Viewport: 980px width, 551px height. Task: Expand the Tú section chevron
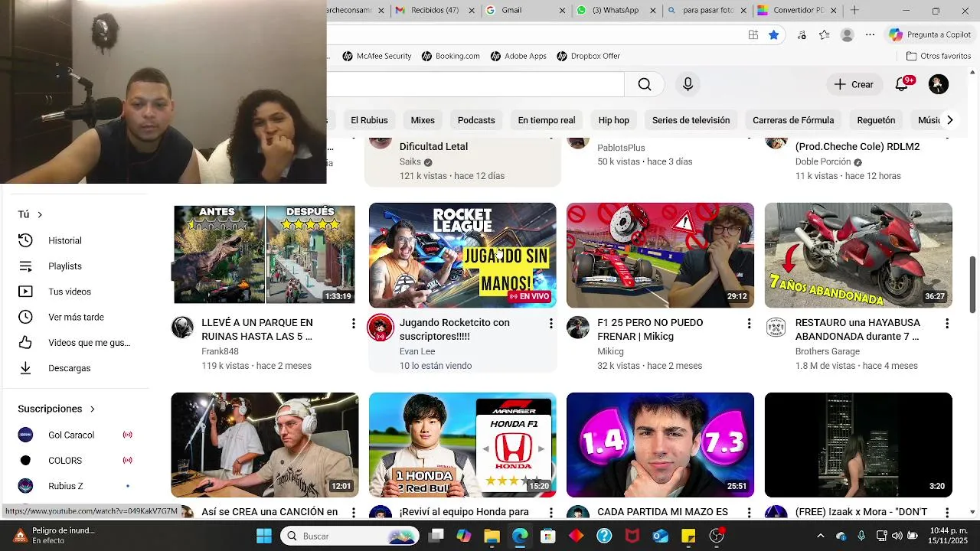pyautogui.click(x=40, y=214)
